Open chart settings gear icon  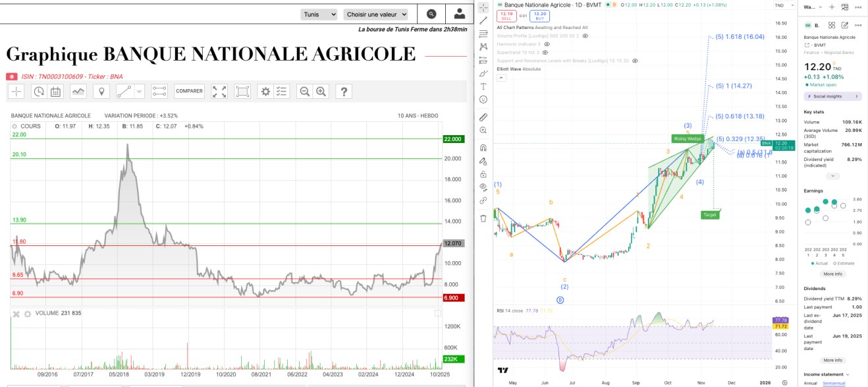tap(265, 92)
